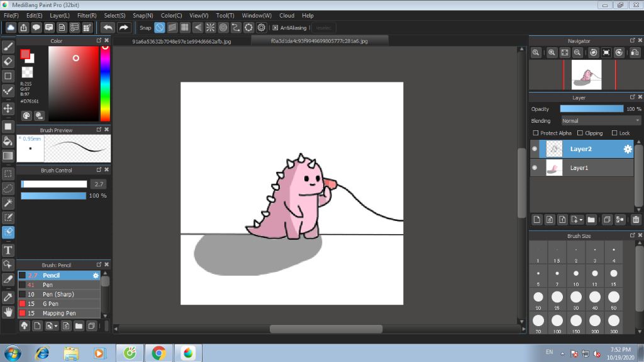
Task: Select the Brush tool in the left toolbar
Action: click(8, 47)
